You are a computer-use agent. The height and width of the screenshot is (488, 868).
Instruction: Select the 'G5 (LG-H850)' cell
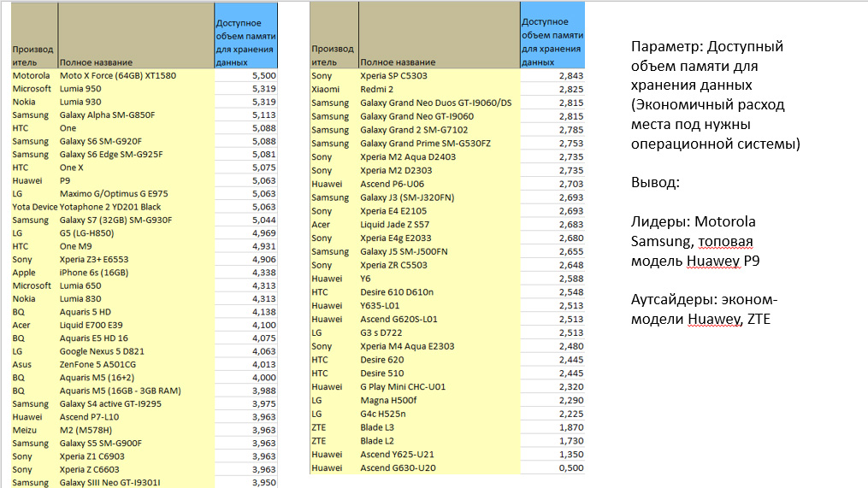(136, 233)
